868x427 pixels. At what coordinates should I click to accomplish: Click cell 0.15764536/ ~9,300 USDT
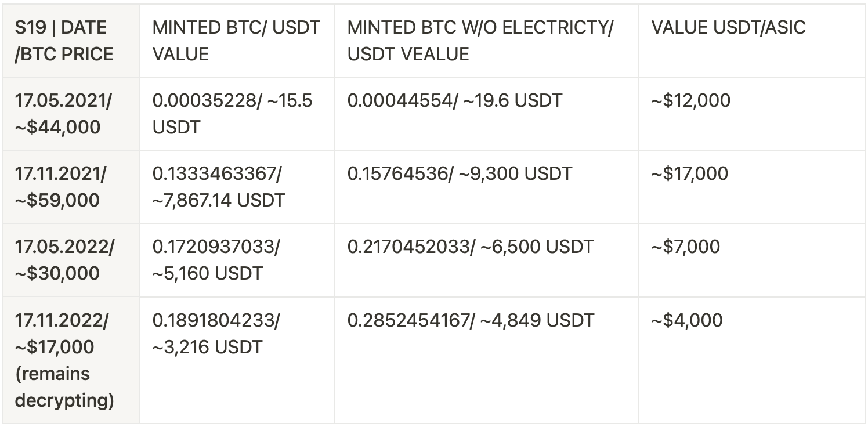486,187
